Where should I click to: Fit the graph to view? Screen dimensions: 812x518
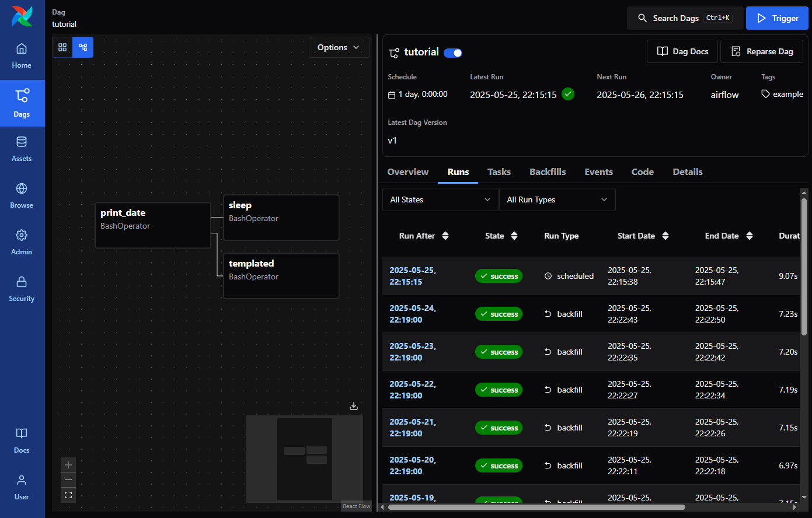pos(68,495)
